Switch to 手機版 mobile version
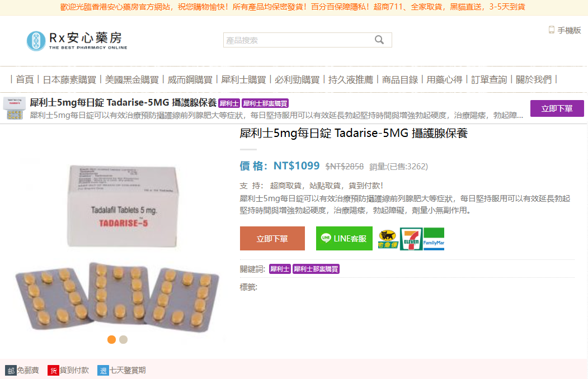The height and width of the screenshot is (379, 588). [x=565, y=30]
